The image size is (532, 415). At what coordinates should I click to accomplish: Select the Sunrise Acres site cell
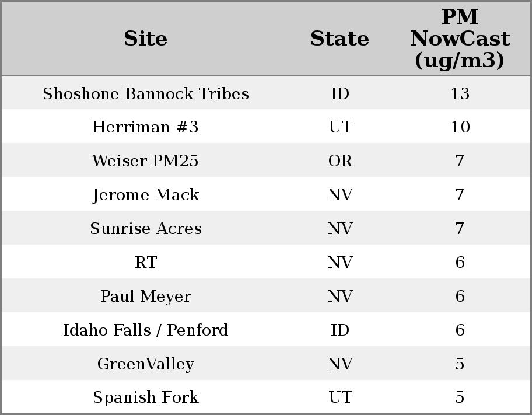pyautogui.click(x=146, y=229)
